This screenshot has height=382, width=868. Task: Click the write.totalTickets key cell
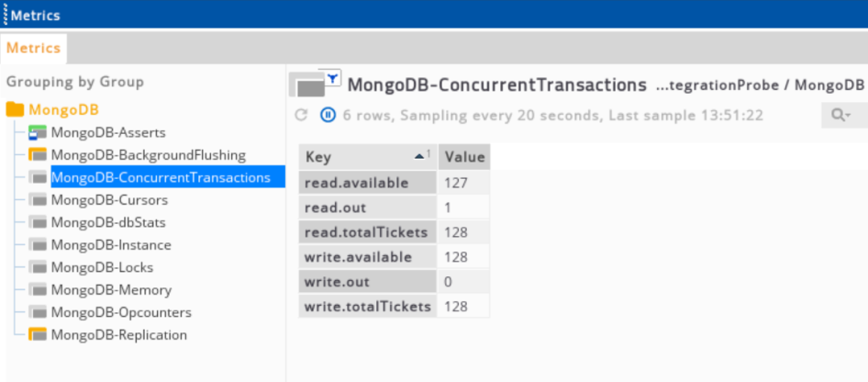[368, 306]
